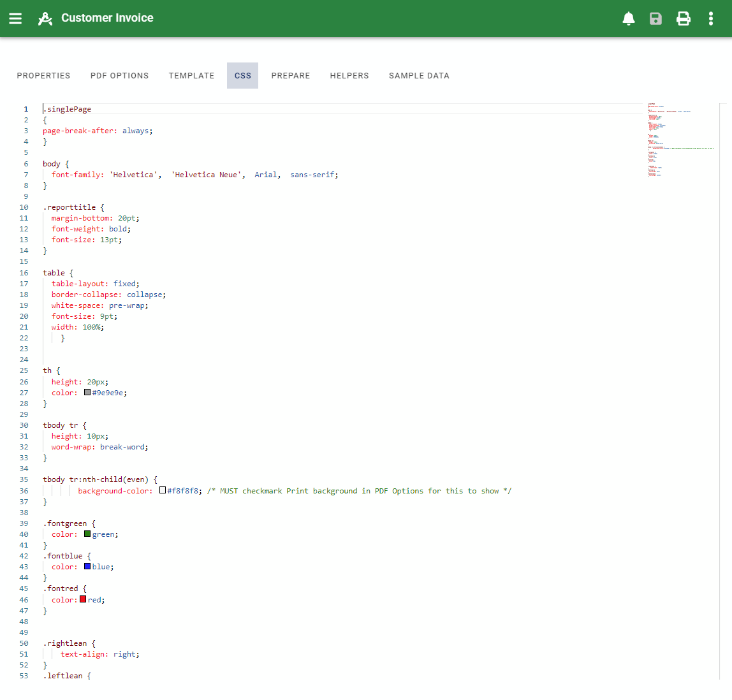The width and height of the screenshot is (732, 700).
Task: Open the Sample Data tab
Action: click(x=419, y=76)
